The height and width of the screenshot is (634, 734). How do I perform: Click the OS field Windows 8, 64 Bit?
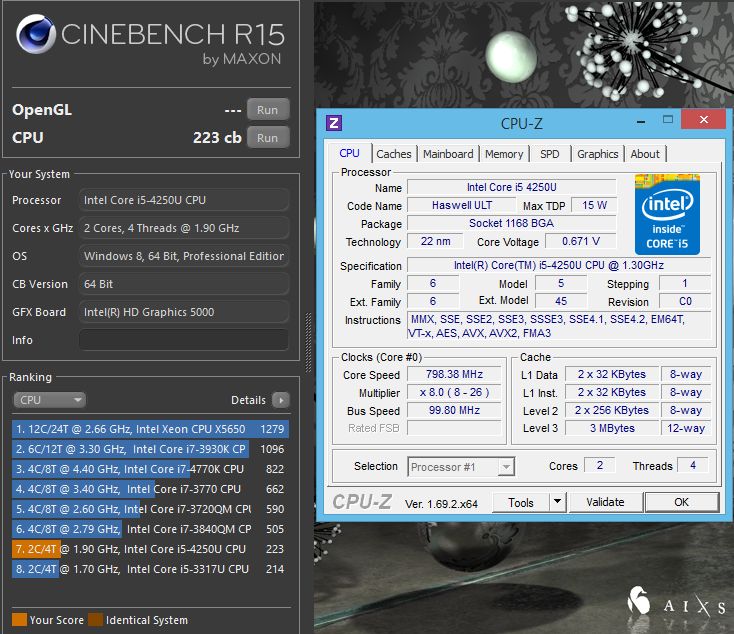184,256
